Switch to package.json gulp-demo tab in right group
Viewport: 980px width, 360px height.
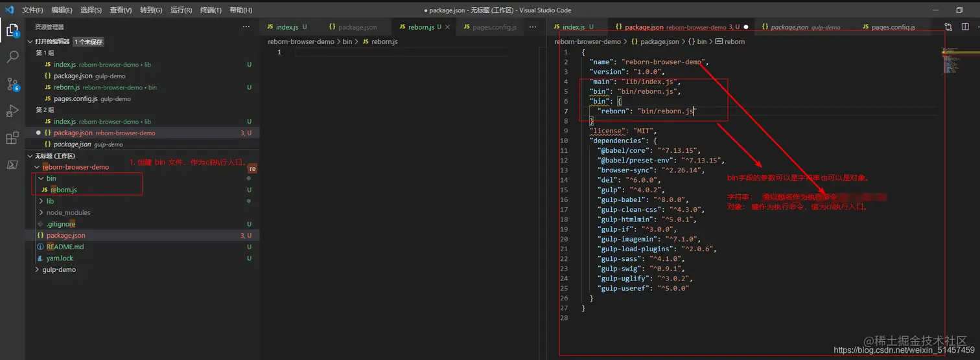pyautogui.click(x=805, y=27)
